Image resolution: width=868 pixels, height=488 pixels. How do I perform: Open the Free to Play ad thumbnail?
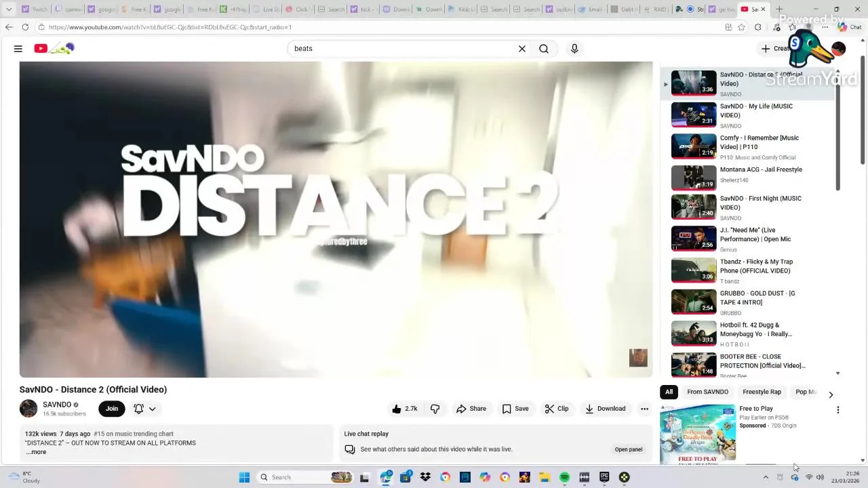pos(698,434)
